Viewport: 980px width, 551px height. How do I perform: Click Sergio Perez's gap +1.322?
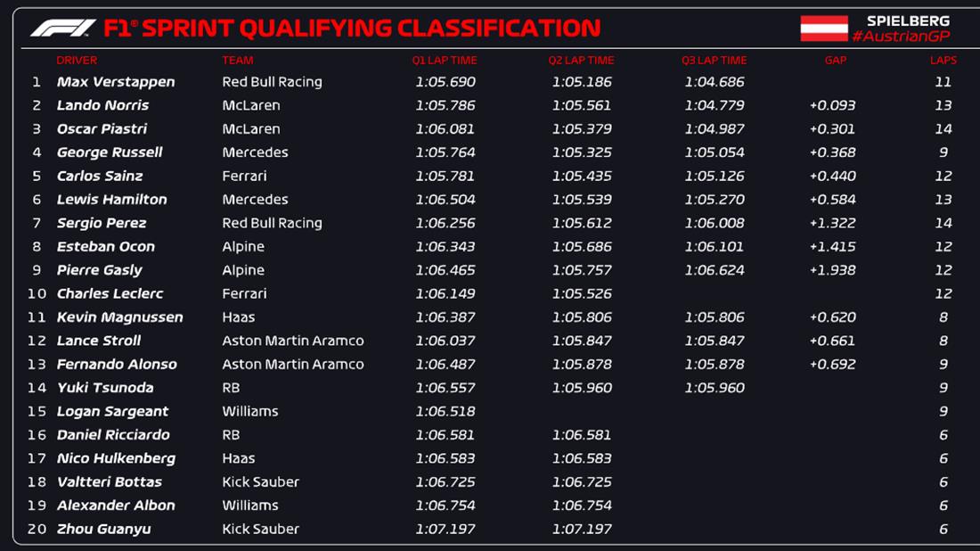click(832, 224)
